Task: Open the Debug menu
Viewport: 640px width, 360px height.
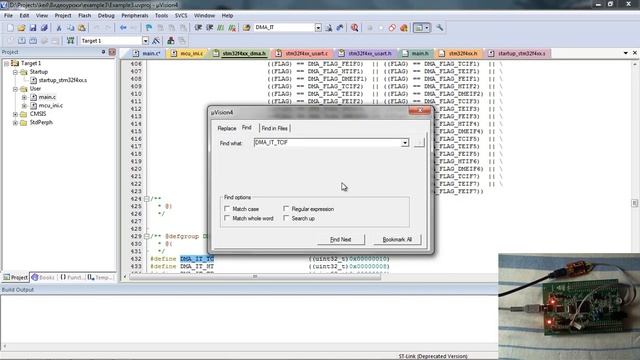Action: 106,16
